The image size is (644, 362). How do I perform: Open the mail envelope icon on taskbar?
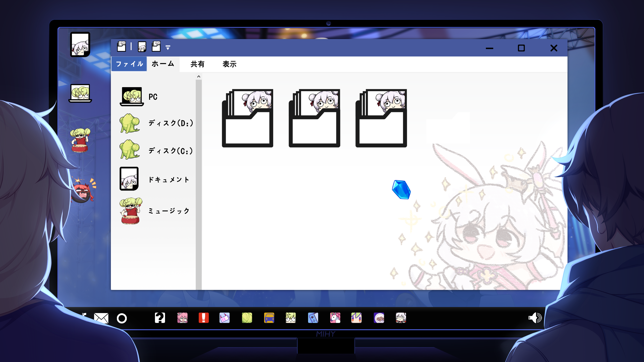(101, 318)
